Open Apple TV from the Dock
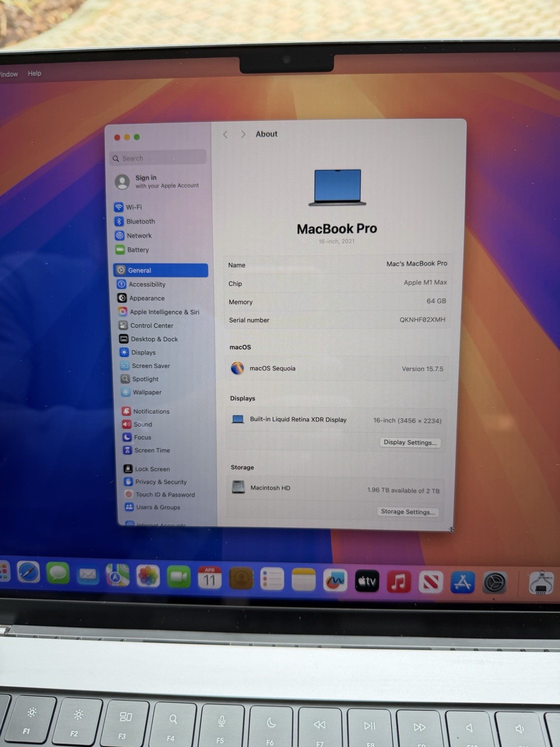This screenshot has width=560, height=747. 367,581
